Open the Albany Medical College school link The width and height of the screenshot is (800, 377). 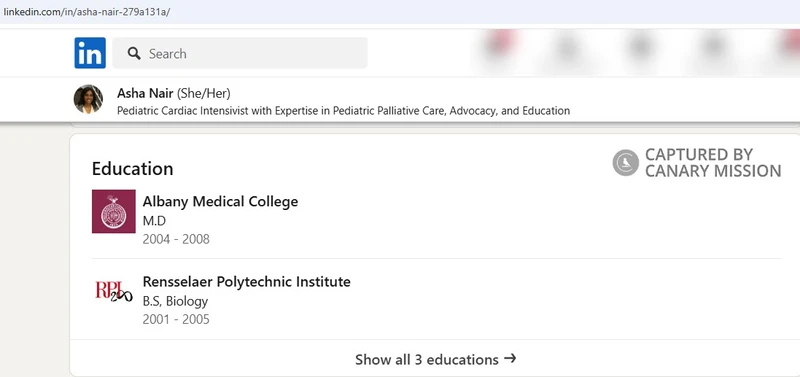tap(220, 202)
